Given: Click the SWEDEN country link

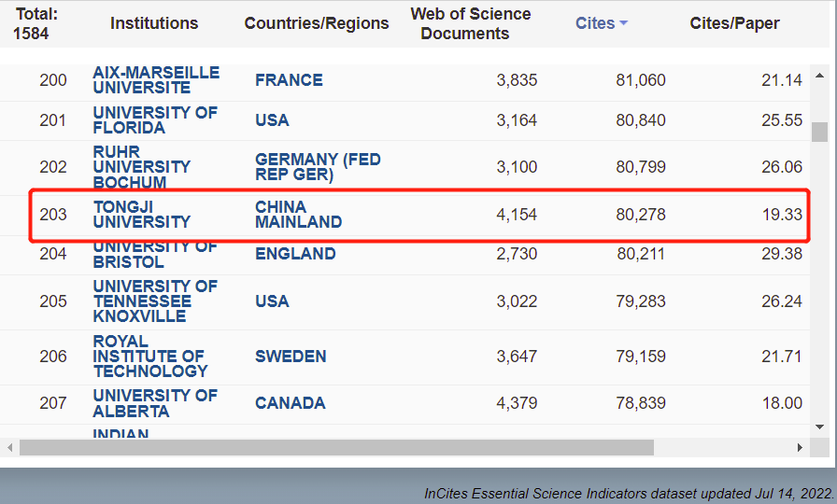Looking at the screenshot, I should (x=291, y=357).
